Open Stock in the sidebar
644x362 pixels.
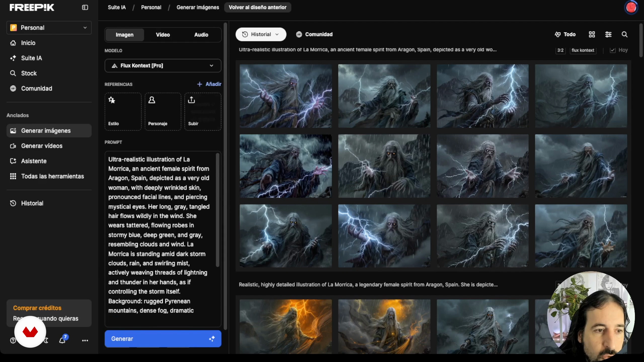49,73
